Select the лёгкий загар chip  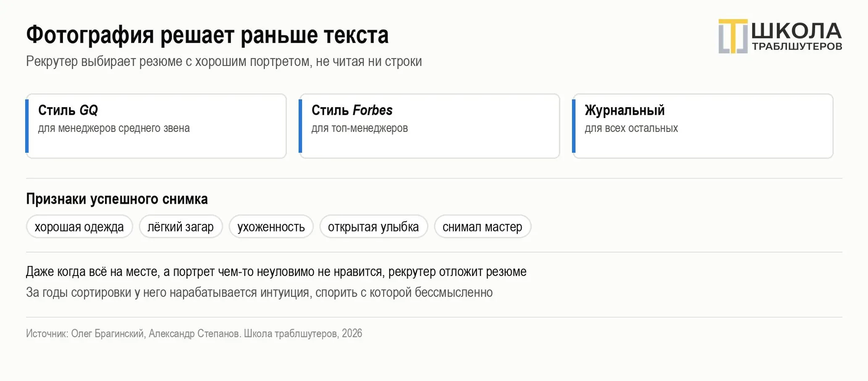tap(181, 227)
